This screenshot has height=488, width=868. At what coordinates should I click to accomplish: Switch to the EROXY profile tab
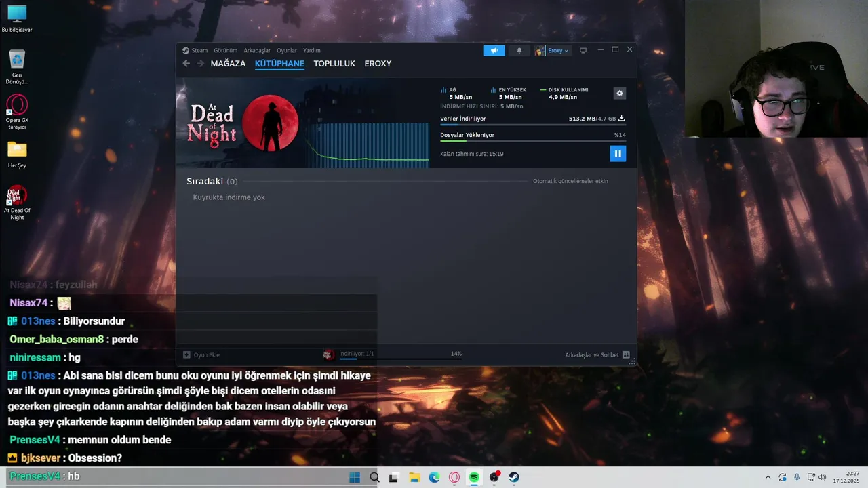pos(378,64)
